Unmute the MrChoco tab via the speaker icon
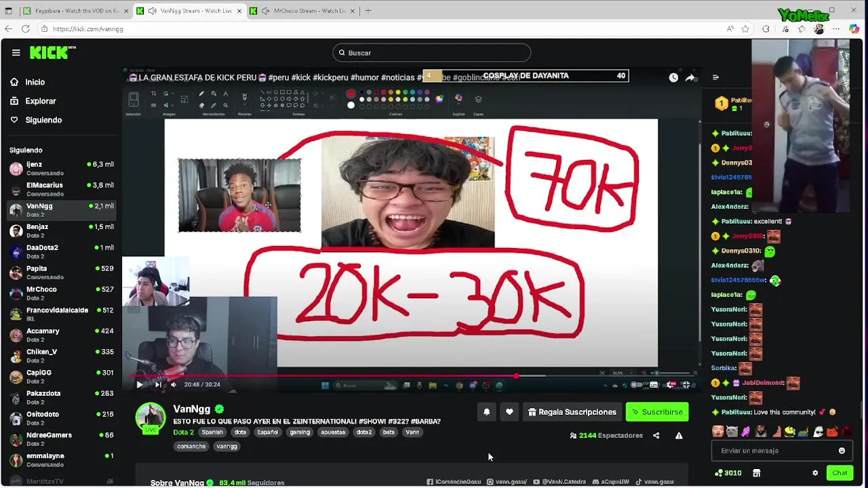Viewport: 868px width, 488px height. [265, 11]
